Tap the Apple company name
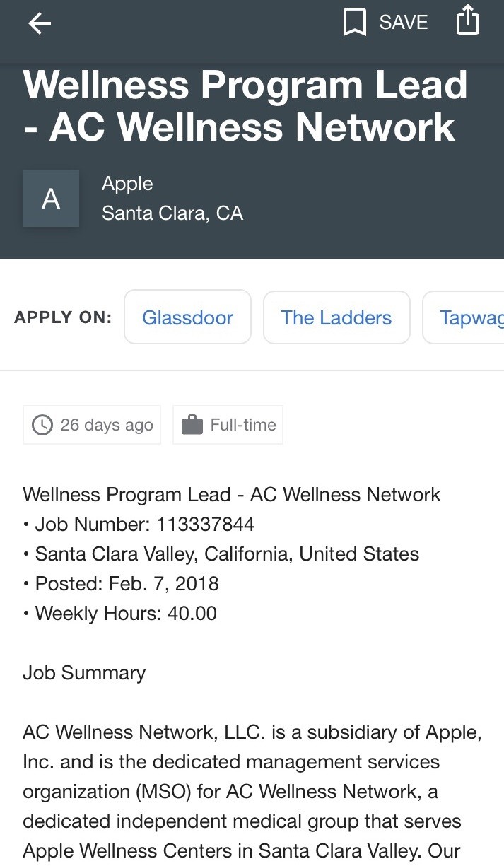This screenshot has width=504, height=866. pyautogui.click(x=127, y=184)
